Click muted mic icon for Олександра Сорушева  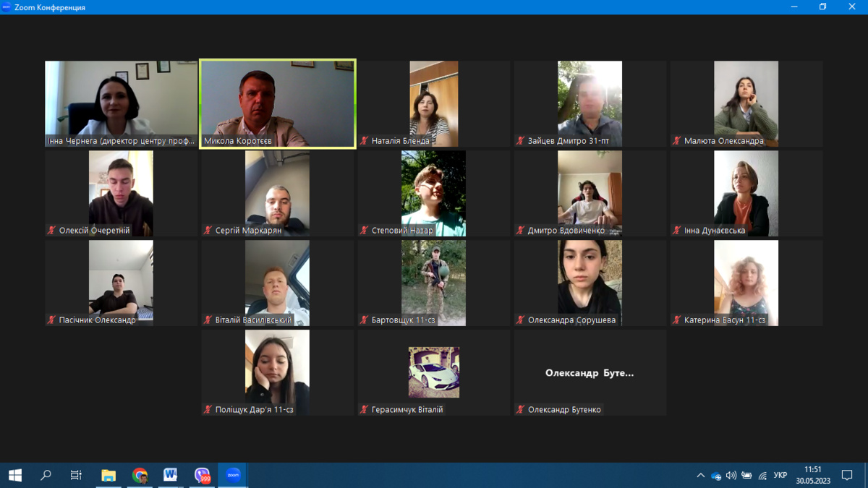point(521,320)
